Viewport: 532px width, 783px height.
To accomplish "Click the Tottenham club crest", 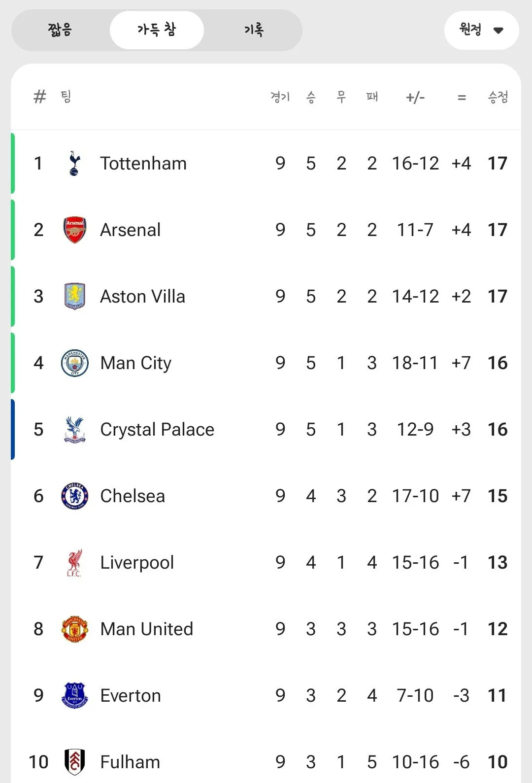I will [x=74, y=164].
